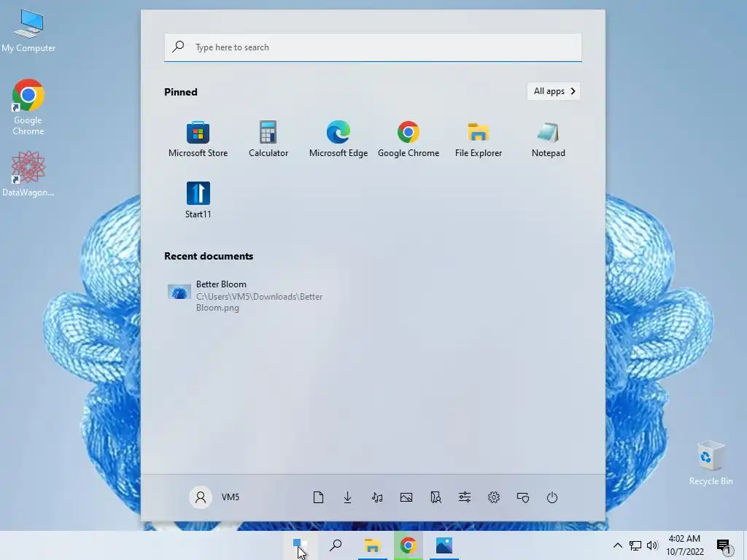Launch the pinned Calculator app
The width and height of the screenshot is (747, 560).
pyautogui.click(x=268, y=139)
